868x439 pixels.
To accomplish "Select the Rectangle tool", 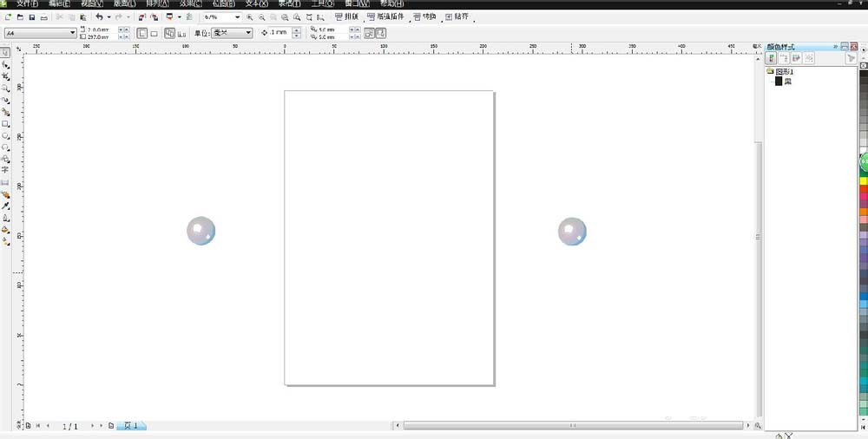I will 5,124.
